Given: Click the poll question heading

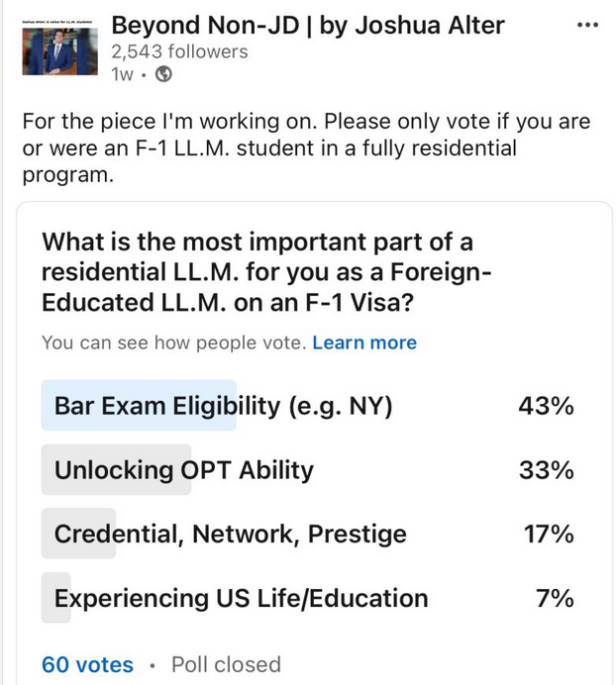Looking at the screenshot, I should point(266,272).
